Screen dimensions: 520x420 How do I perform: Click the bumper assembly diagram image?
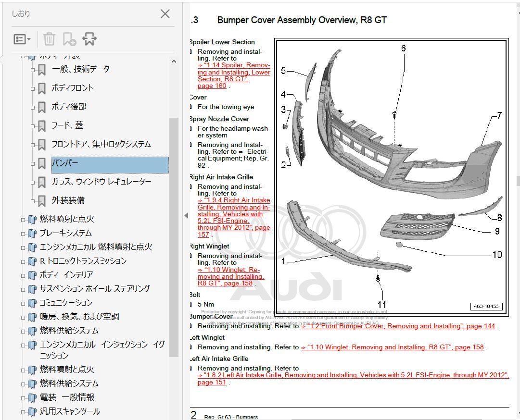point(392,176)
